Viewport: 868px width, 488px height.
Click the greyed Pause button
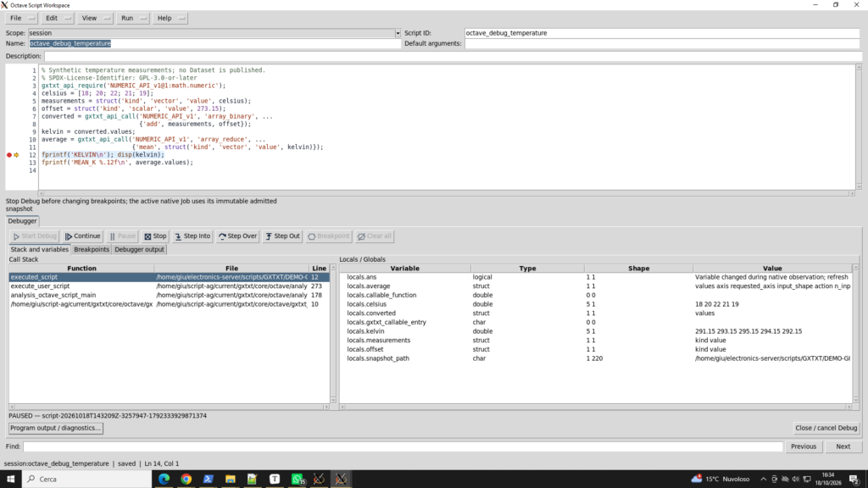122,236
